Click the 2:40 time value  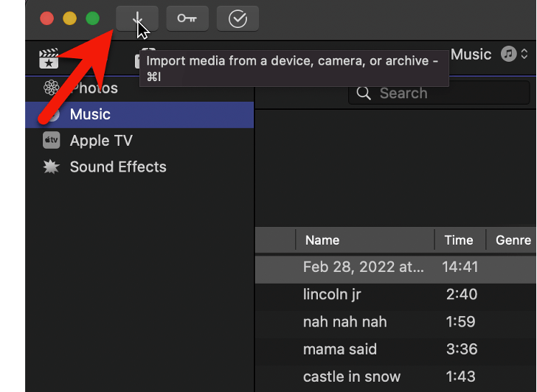[461, 294]
